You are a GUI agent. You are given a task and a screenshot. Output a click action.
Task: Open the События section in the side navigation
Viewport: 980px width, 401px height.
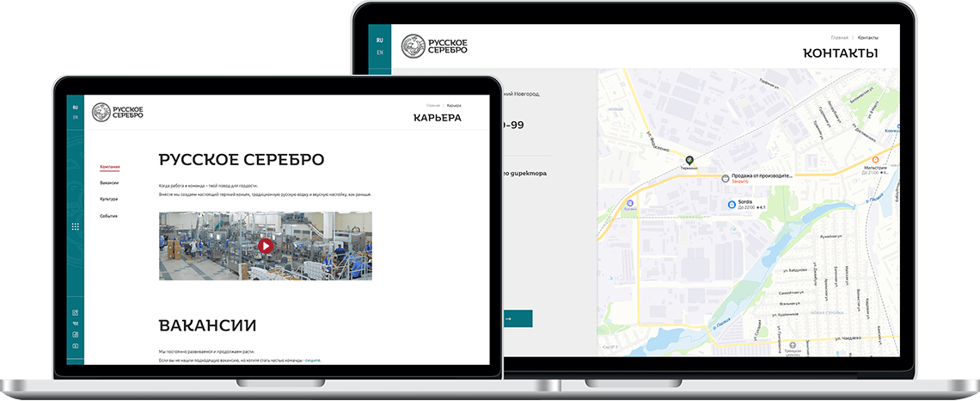click(x=108, y=216)
